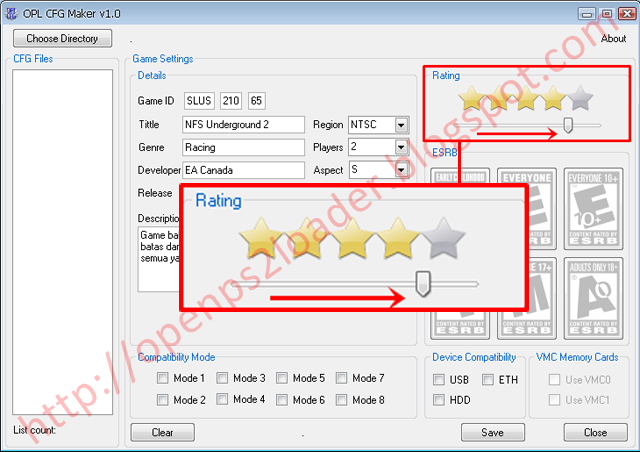Click the Game ID field containing 65

pyautogui.click(x=256, y=101)
